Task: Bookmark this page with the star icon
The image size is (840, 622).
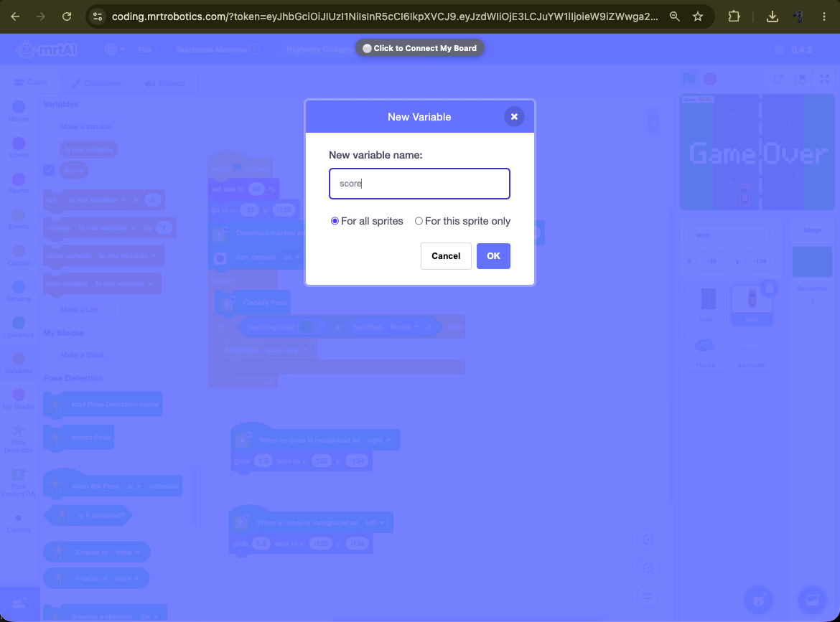Action: (x=698, y=17)
